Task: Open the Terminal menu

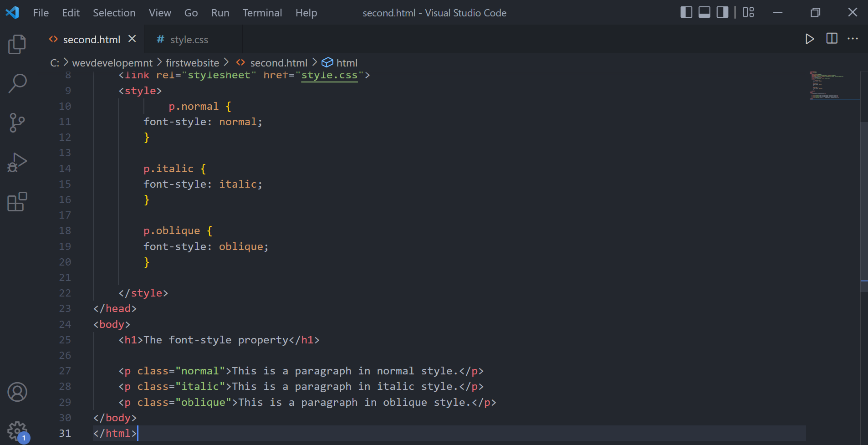Action: 262,13
